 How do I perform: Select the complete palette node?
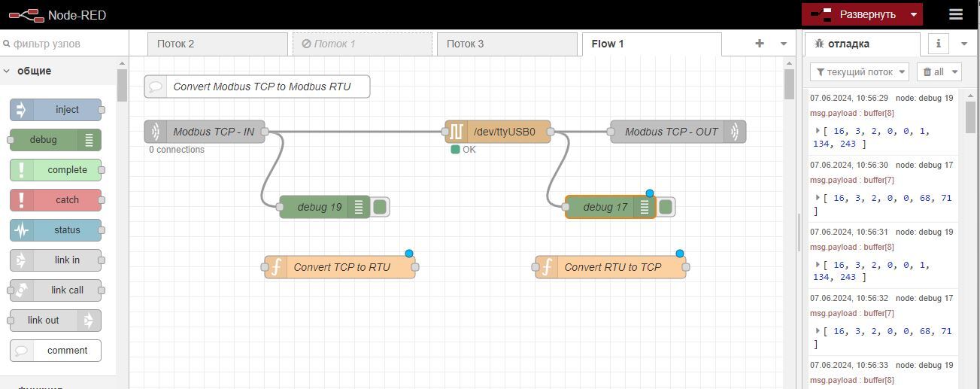[57, 170]
